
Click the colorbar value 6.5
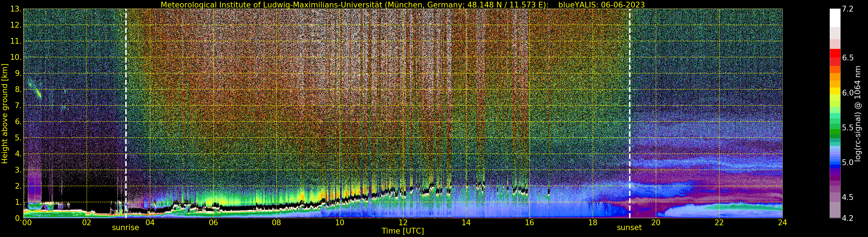click(848, 58)
